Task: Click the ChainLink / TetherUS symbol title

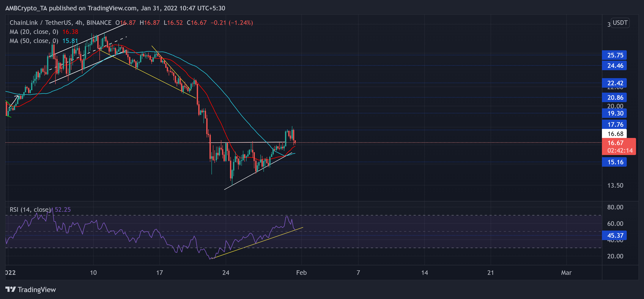Action: click(x=60, y=23)
